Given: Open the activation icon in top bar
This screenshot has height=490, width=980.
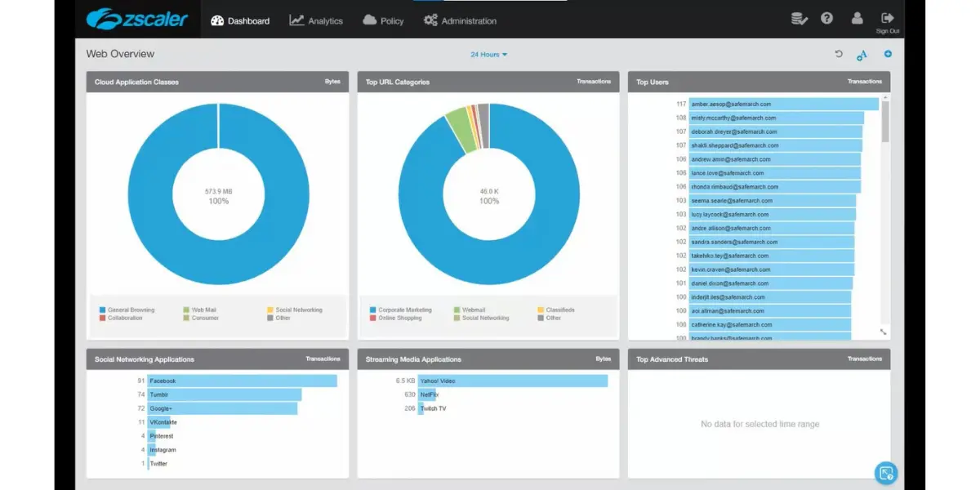Looking at the screenshot, I should [800, 19].
